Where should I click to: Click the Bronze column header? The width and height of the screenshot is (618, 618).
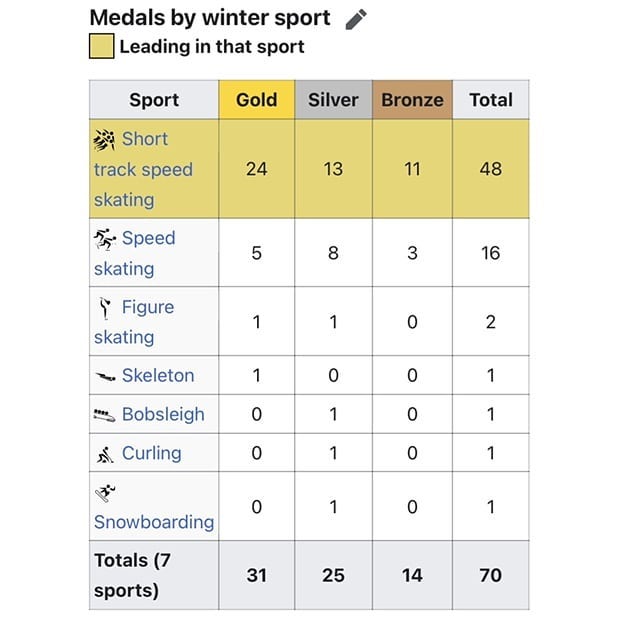412,100
